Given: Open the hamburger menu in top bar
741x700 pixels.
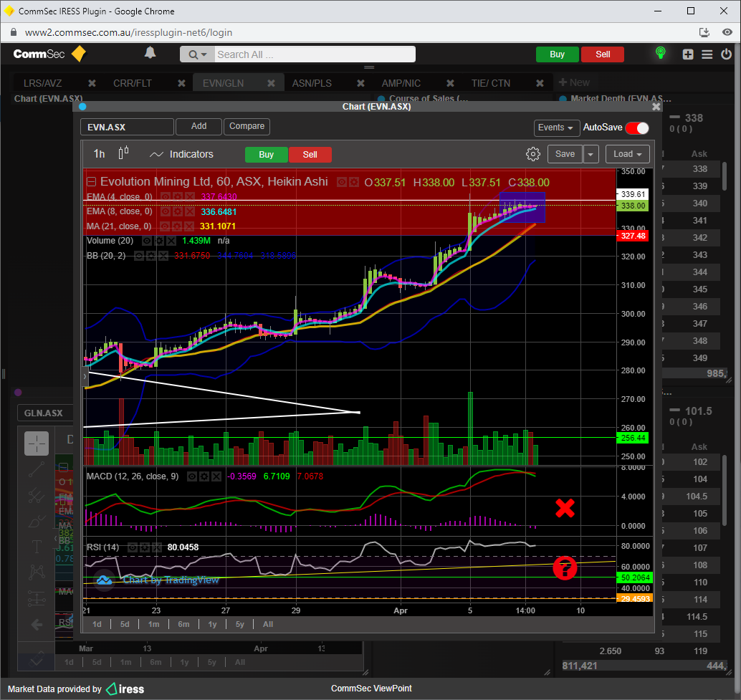Looking at the screenshot, I should click(707, 54).
